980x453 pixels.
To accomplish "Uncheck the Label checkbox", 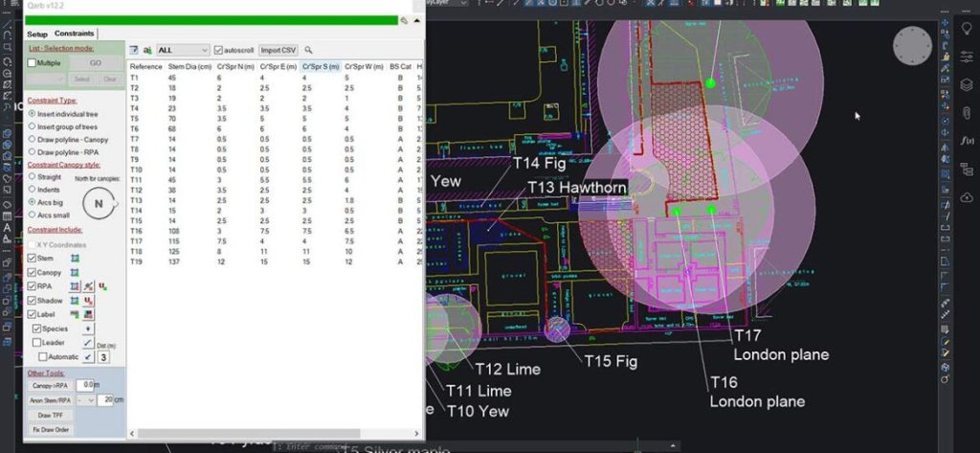I will [x=32, y=315].
